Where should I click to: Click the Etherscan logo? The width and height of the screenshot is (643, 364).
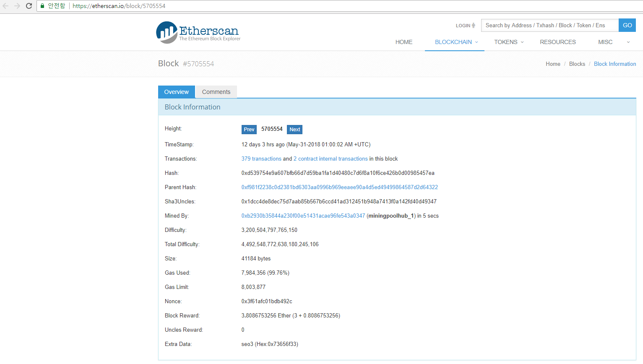198,32
